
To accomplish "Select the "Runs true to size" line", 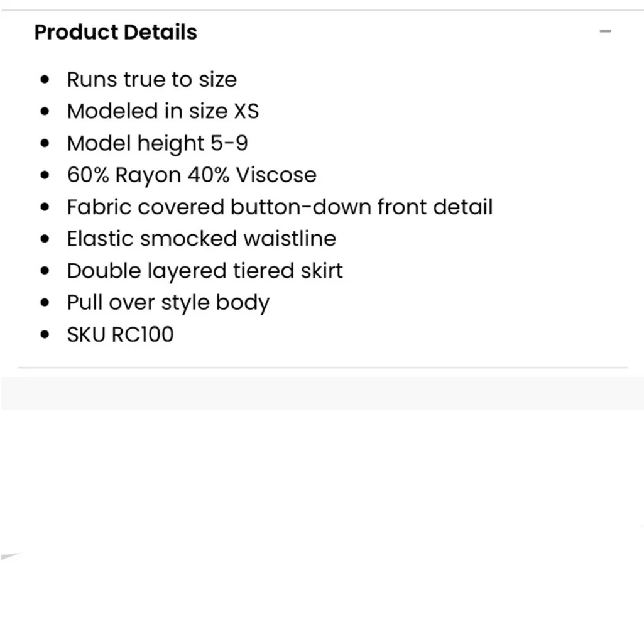I will pos(151,80).
